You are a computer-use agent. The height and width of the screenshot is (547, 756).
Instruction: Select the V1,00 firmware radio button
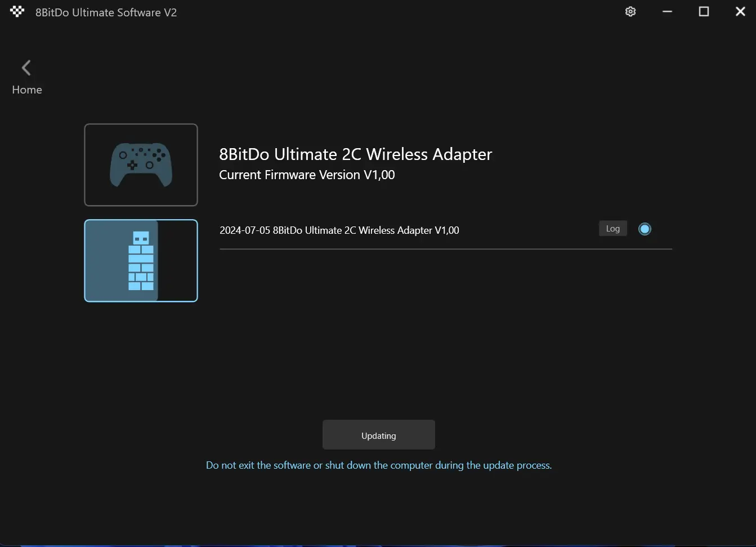[645, 229]
